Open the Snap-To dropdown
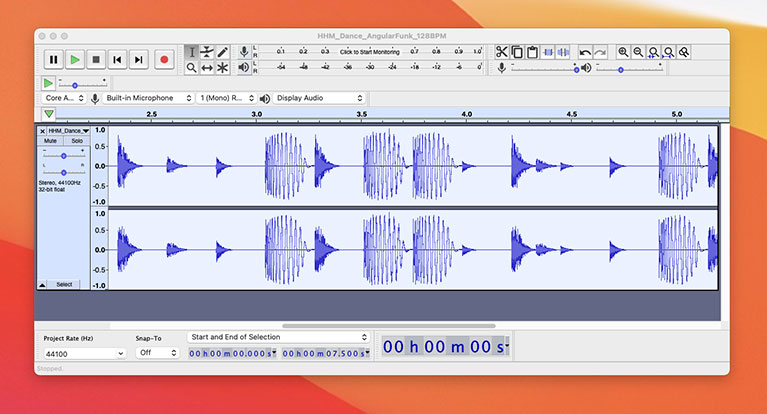767x414 pixels. pyautogui.click(x=157, y=353)
